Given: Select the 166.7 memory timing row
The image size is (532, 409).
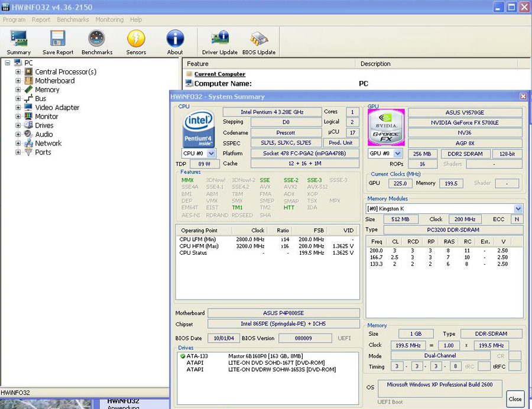Looking at the screenshot, I should (x=444, y=258).
